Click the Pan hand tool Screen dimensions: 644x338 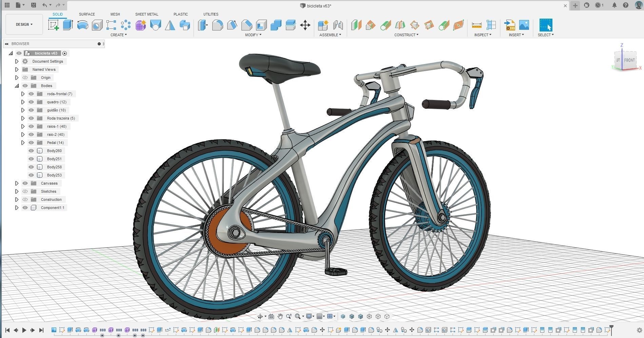point(280,316)
